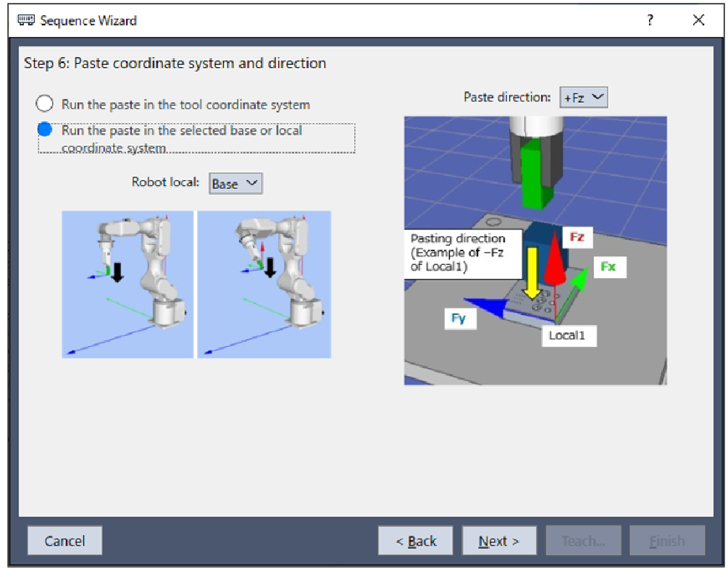Close the Sequence Wizard dialog
This screenshot has width=728, height=577.
698,20
